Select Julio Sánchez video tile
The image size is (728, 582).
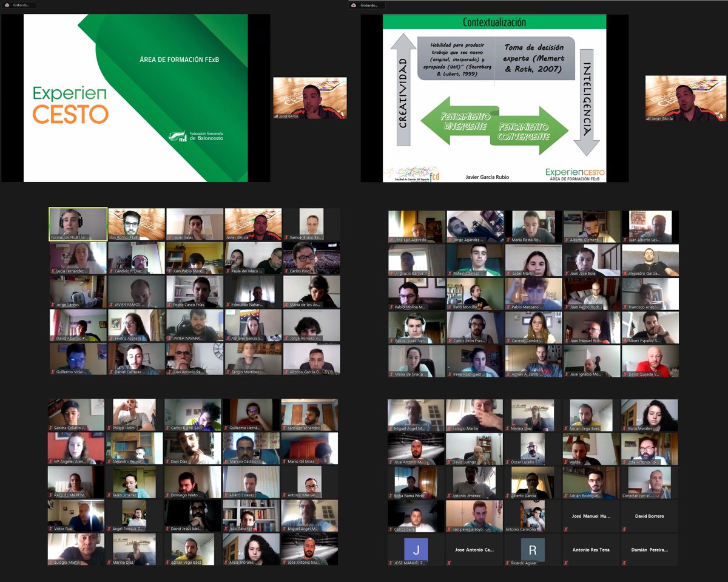coord(251,516)
